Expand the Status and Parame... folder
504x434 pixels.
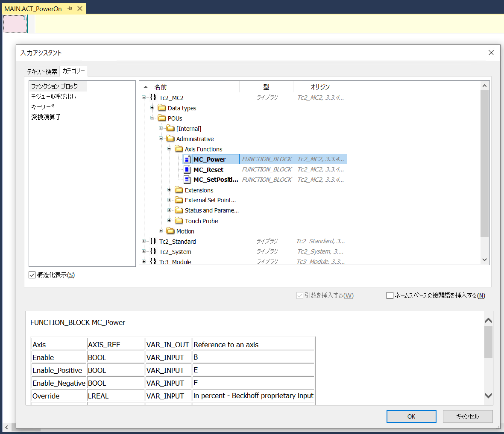pyautogui.click(x=170, y=210)
